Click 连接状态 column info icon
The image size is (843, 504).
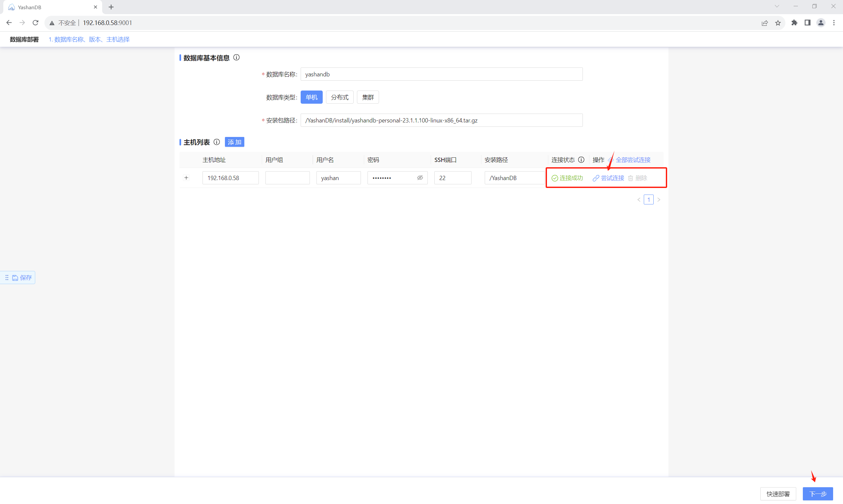pos(581,160)
